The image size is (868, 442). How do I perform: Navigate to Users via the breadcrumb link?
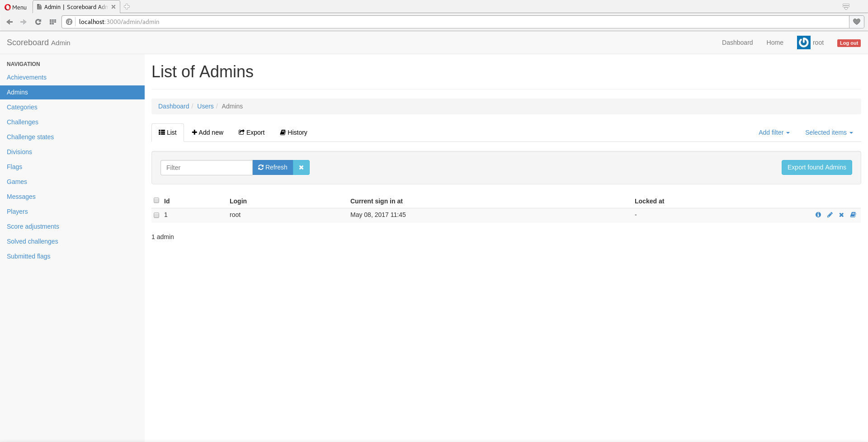coord(205,106)
